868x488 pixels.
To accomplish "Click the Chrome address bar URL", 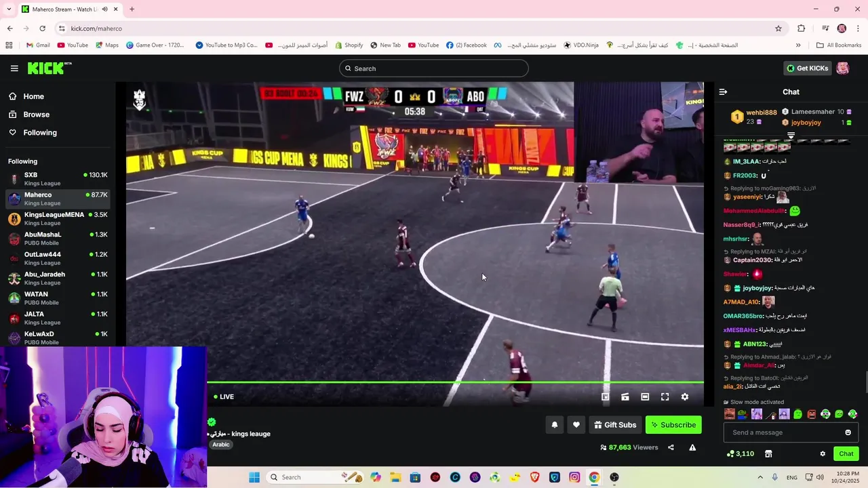I will [x=96, y=28].
